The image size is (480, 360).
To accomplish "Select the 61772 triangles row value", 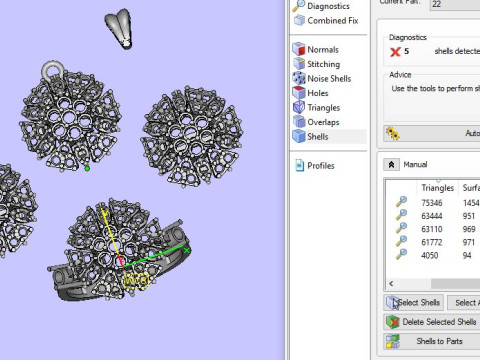I will click(x=432, y=242).
